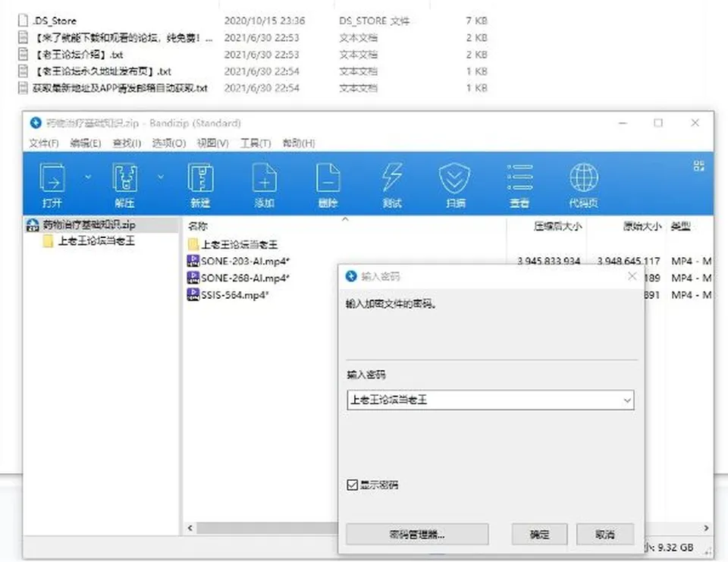This screenshot has height=562, width=728.
Task: Select the 上老王论坛当老王 folder in file list
Action: tap(239, 244)
